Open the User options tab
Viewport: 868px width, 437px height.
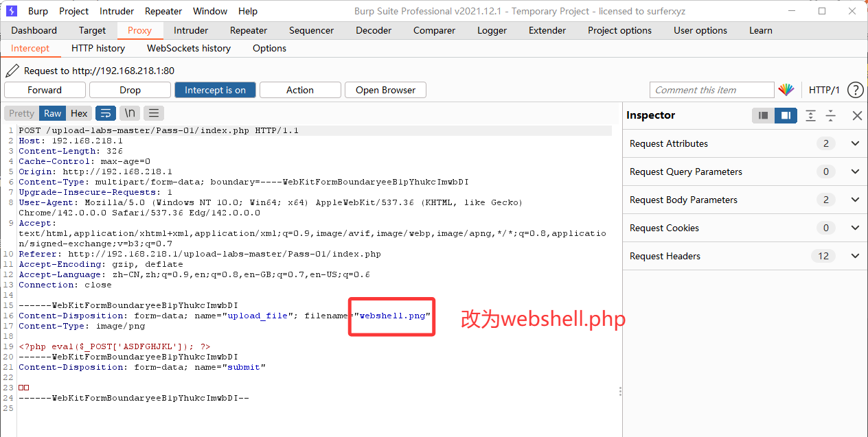tap(700, 30)
